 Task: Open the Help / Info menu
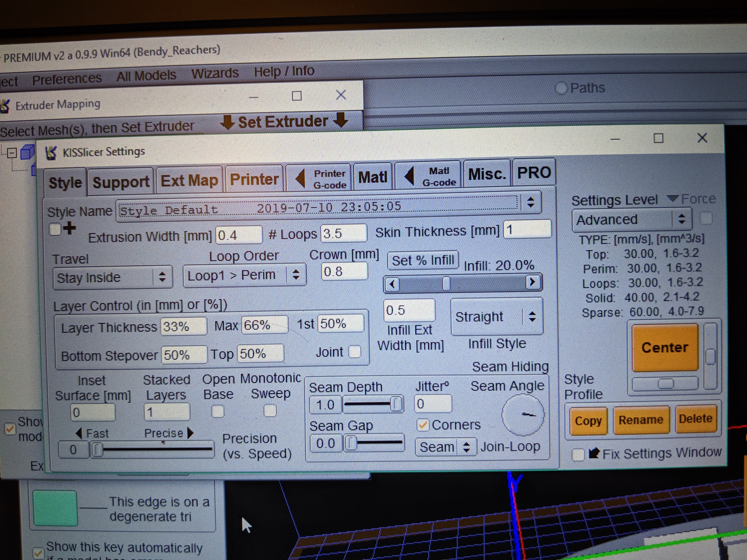[x=284, y=71]
